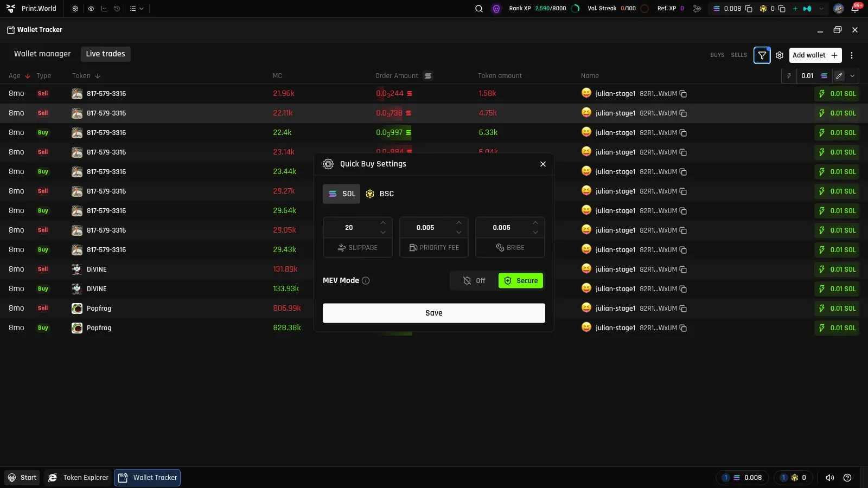This screenshot has height=488, width=868.
Task: Click the eye watchlist icon in the top bar
Action: click(91, 9)
